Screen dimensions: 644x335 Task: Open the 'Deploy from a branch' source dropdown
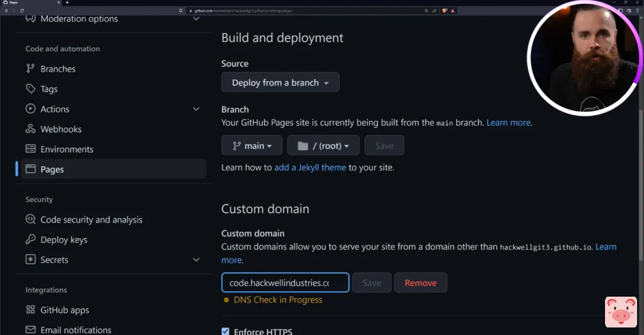point(280,83)
